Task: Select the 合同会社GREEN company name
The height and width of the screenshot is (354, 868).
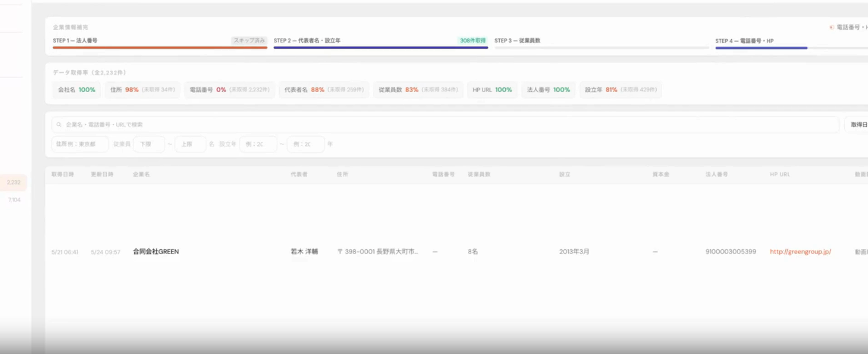Action: coord(156,252)
